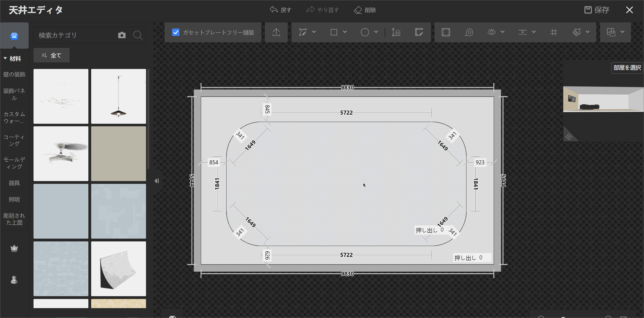The width and height of the screenshot is (644, 318).
Task: Toggle the grid hash icon
Action: click(554, 32)
